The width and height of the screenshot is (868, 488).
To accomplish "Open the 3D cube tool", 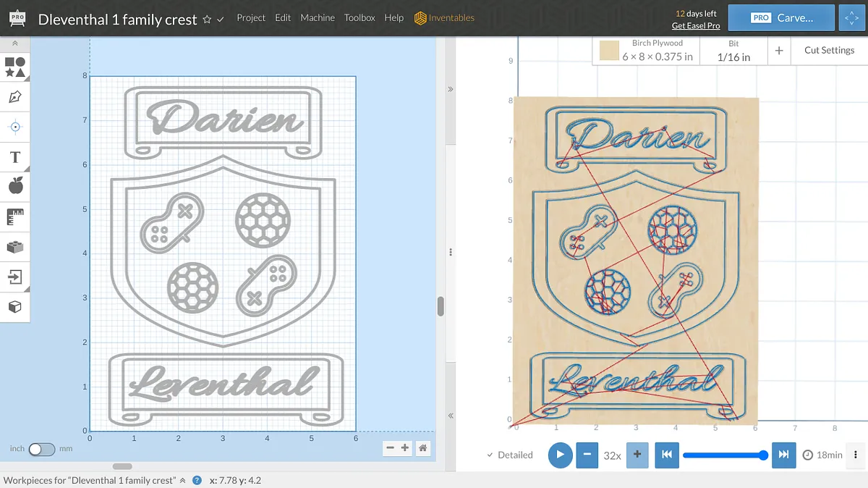I will 15,307.
